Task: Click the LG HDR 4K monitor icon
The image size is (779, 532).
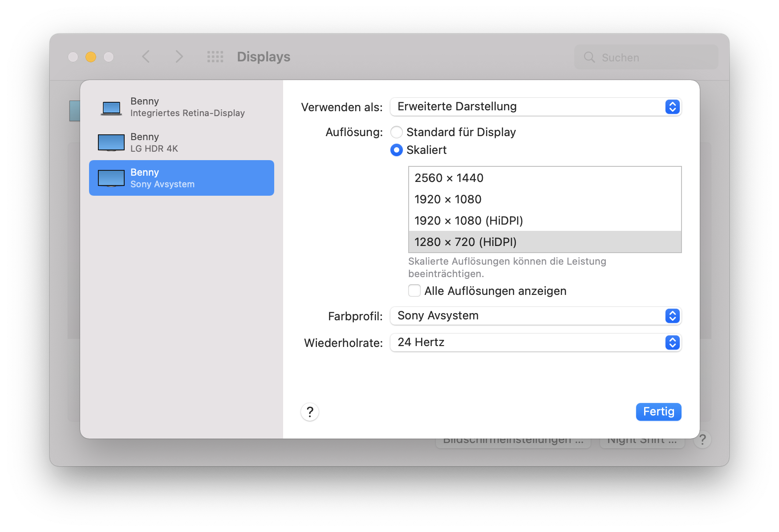Action: click(x=111, y=143)
